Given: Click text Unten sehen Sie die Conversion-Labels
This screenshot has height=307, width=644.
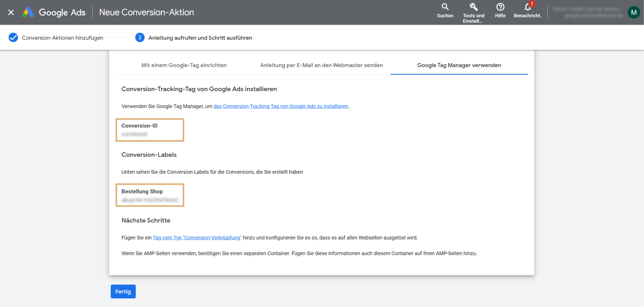Looking at the screenshot, I should 212,172.
